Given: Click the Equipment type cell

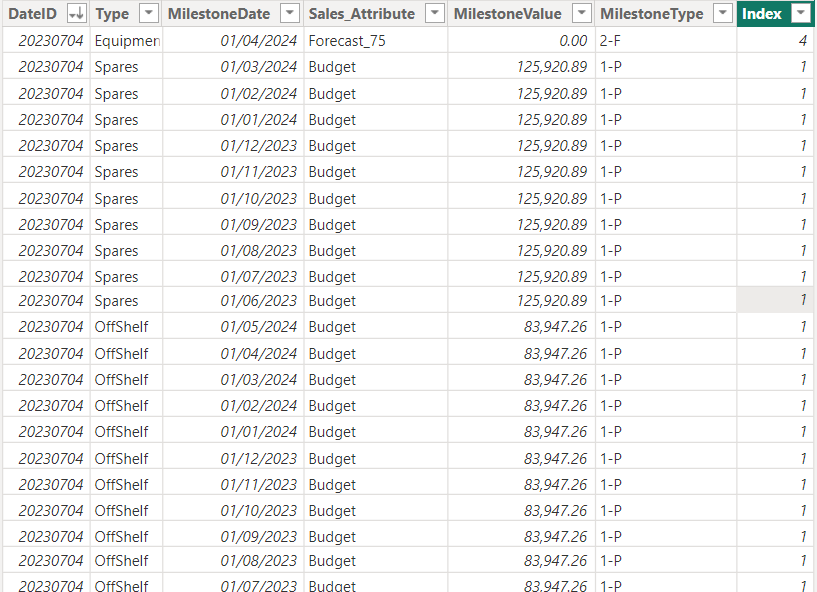Looking at the screenshot, I should 126,41.
